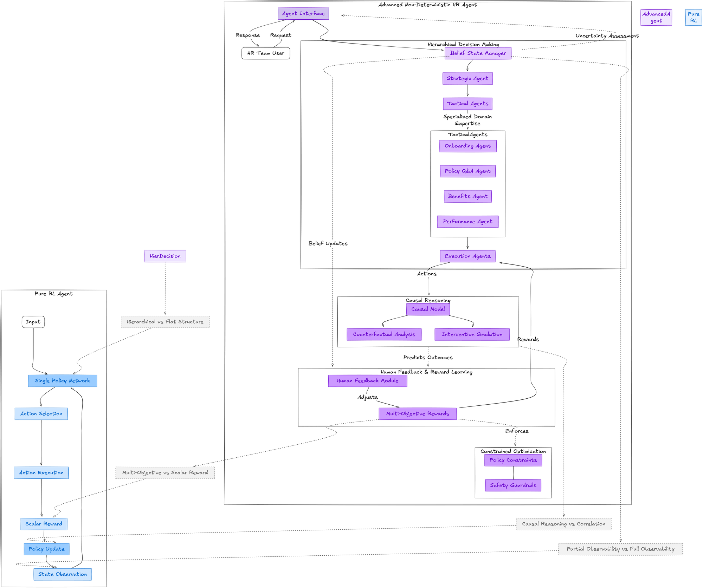Select Hierarchical vs Flat Structure note
Viewport: 703px width, 588px height.
165,322
